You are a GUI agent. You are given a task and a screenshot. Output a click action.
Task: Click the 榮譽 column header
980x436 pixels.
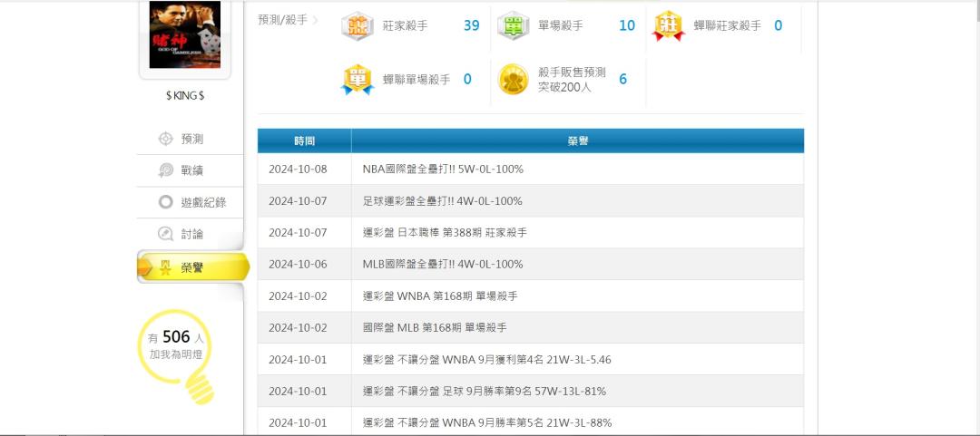578,141
